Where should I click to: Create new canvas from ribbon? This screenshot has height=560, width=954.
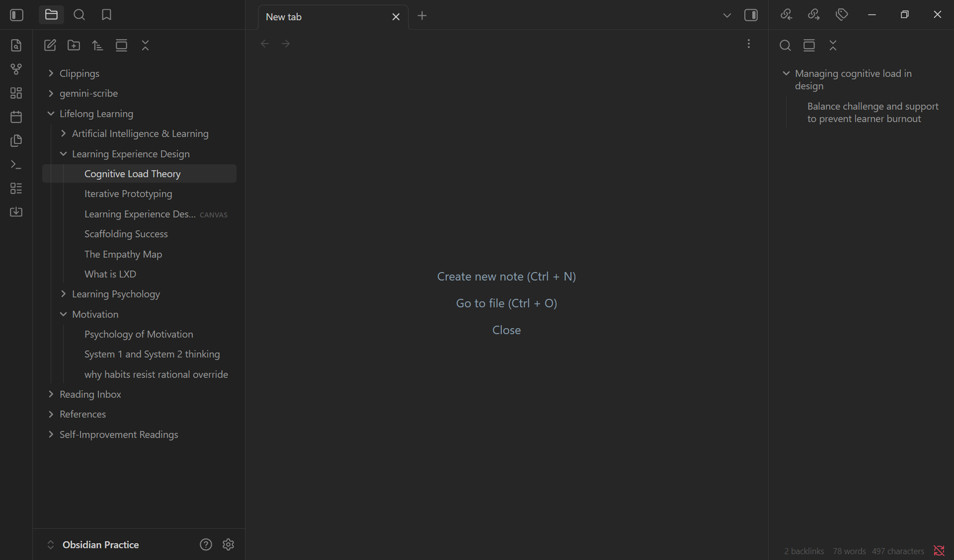(x=16, y=93)
